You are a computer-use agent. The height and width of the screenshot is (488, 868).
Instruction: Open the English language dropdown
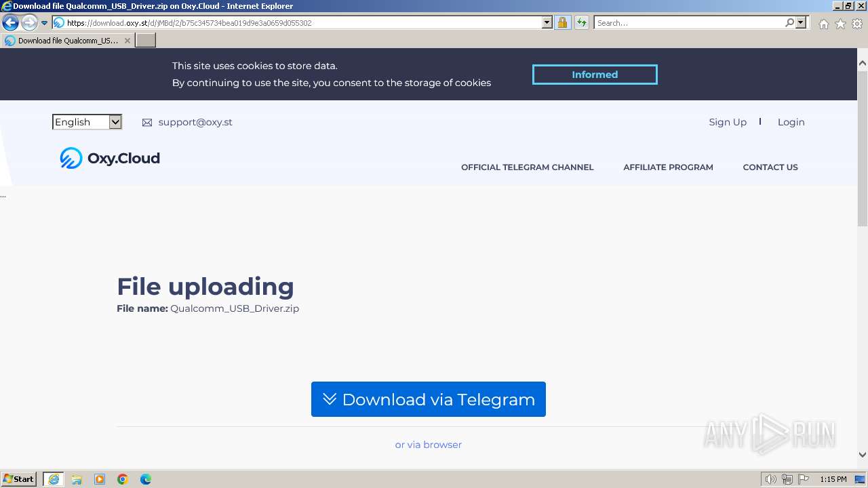click(87, 122)
